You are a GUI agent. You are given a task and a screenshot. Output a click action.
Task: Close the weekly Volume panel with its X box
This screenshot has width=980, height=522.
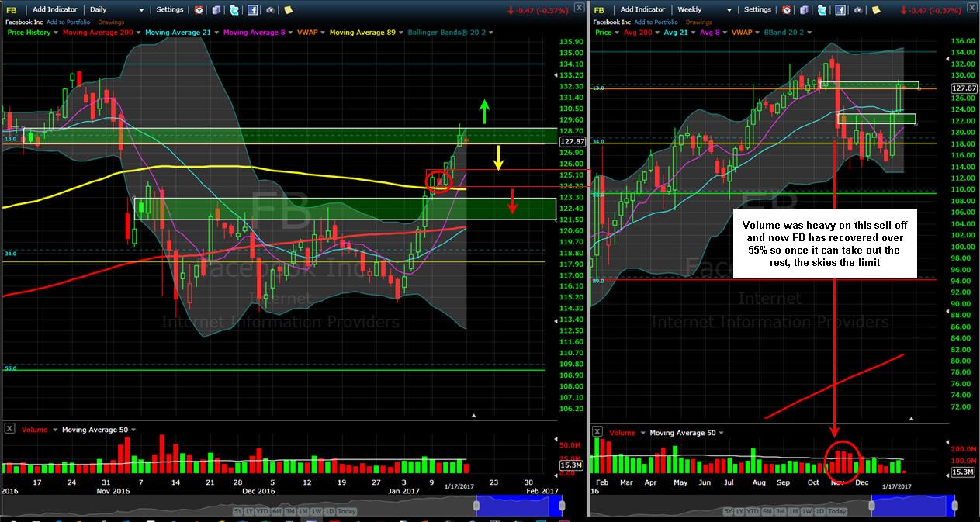[597, 432]
